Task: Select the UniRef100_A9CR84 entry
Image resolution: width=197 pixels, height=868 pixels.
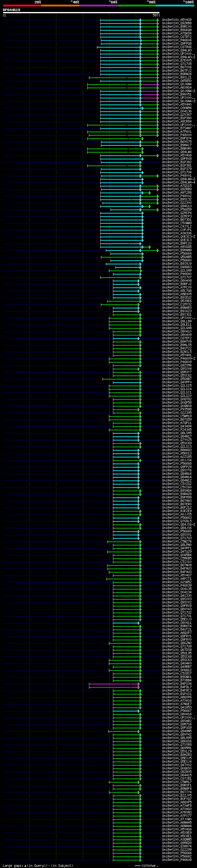Action: (177, 121)
